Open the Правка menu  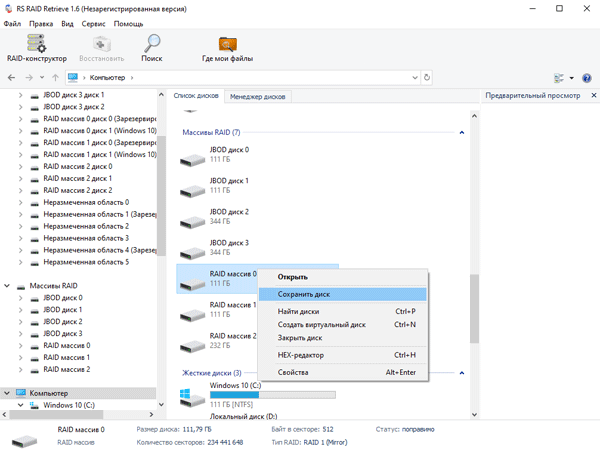(41, 24)
